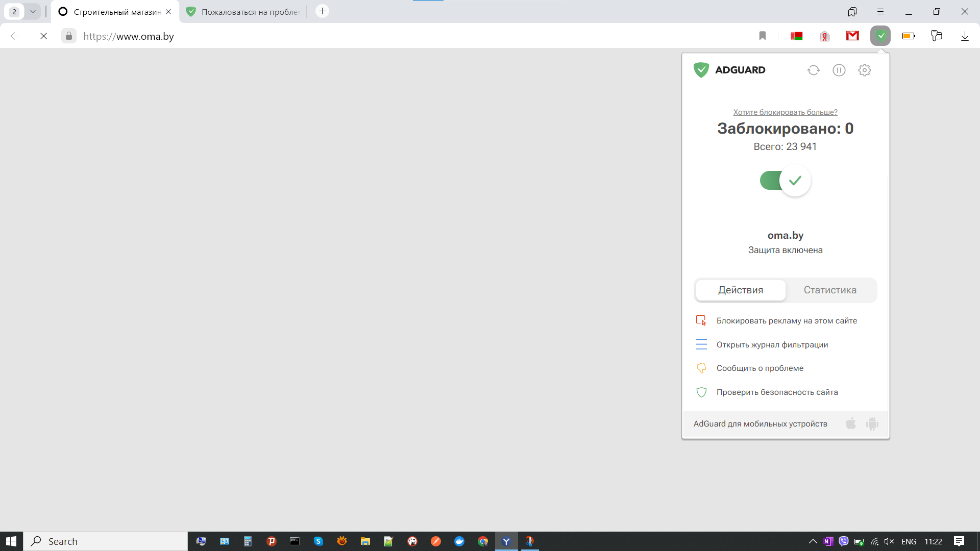Open the tab list dropdown arrow
980x551 pixels.
(x=33, y=11)
